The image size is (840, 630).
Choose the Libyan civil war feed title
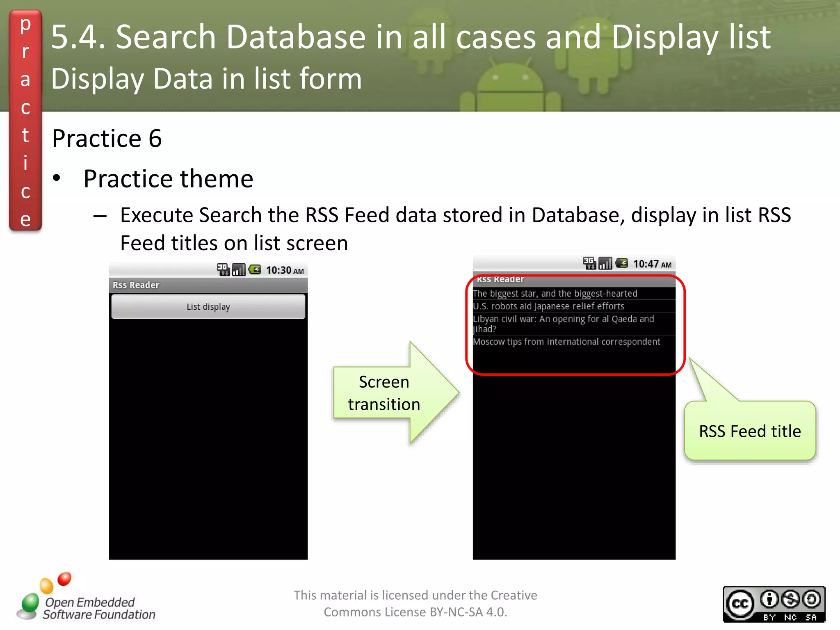(574, 324)
